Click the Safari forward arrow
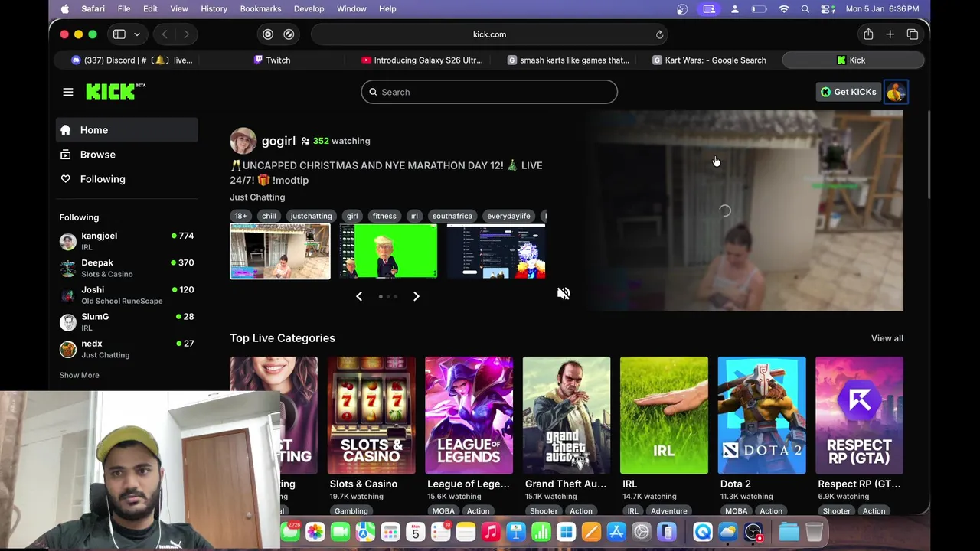980x551 pixels. pos(186,34)
